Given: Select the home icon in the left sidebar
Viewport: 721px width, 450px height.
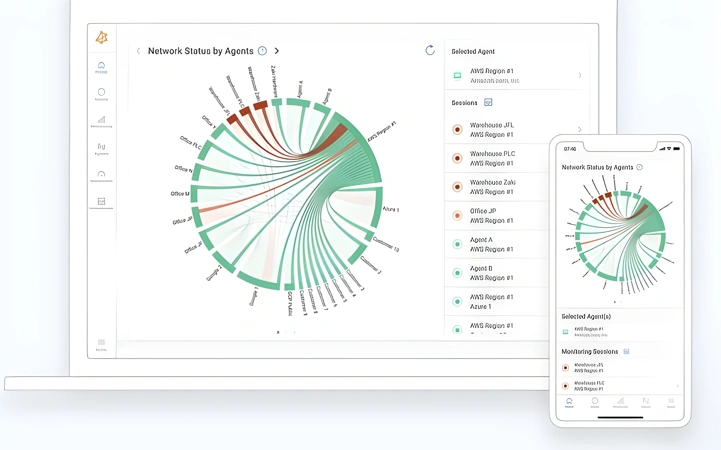Looking at the screenshot, I should (x=101, y=67).
